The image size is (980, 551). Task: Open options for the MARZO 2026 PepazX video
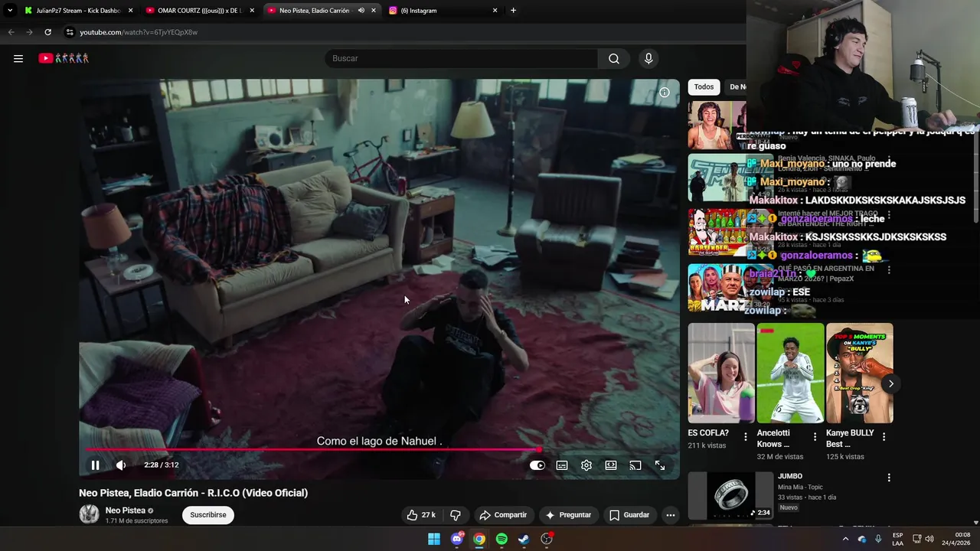(889, 270)
